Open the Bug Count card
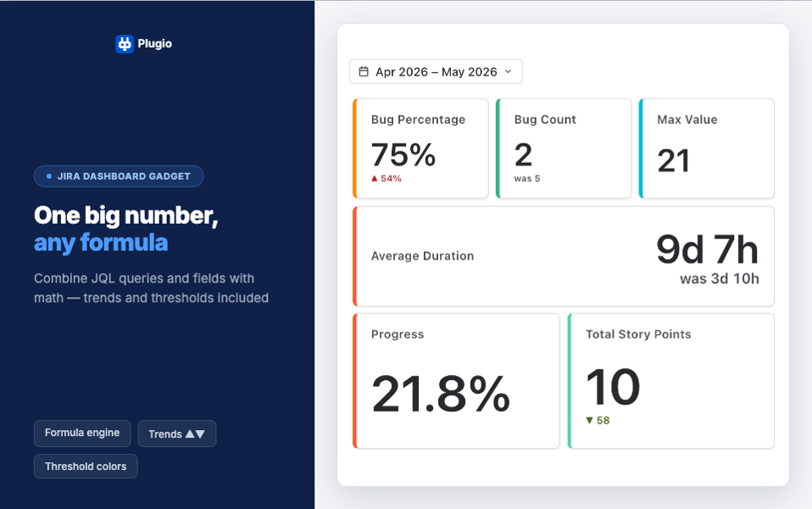This screenshot has width=812, height=509. [564, 148]
